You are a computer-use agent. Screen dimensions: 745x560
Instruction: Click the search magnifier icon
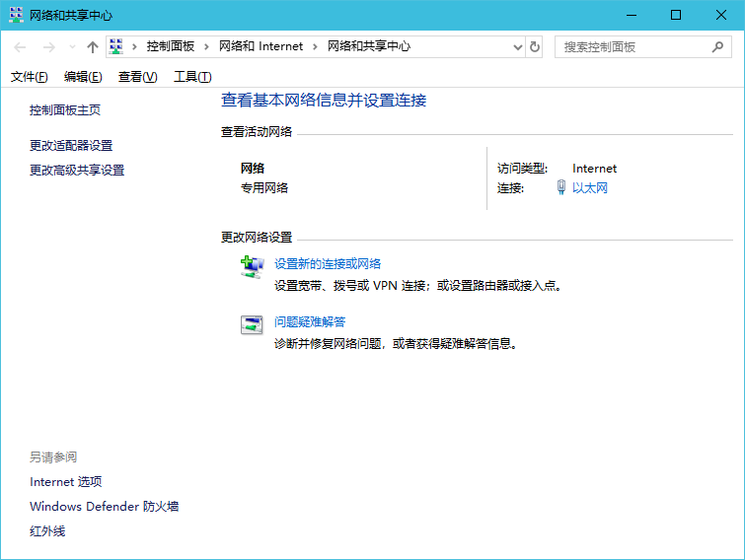click(x=717, y=47)
